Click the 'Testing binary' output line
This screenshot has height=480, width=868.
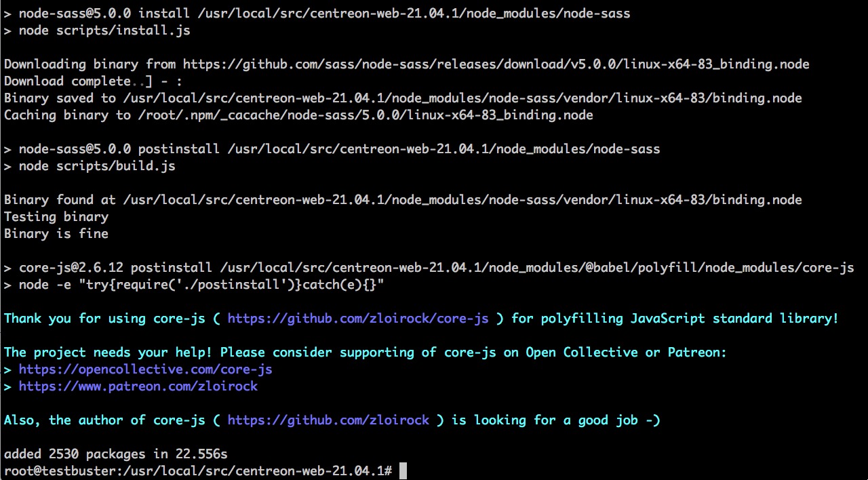56,217
